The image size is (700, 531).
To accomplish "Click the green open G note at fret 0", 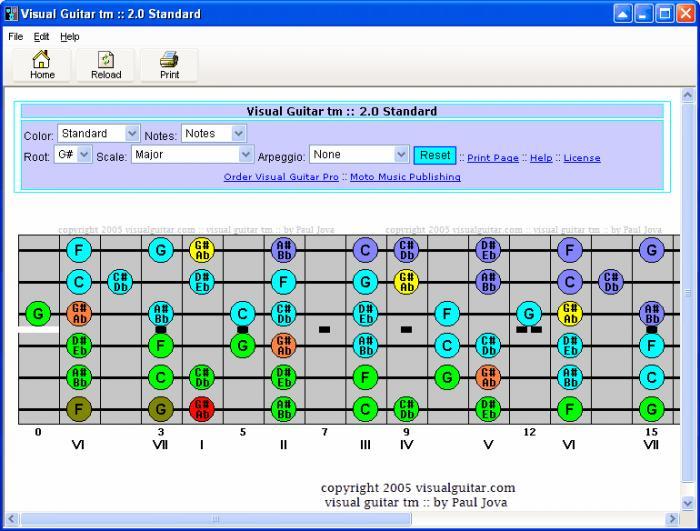I will [x=38, y=314].
